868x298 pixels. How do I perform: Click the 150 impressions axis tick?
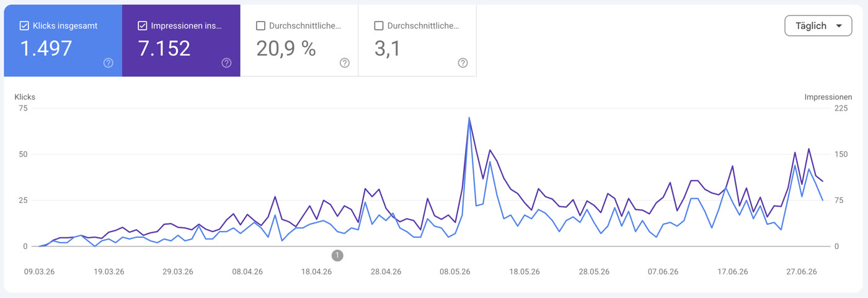click(841, 154)
